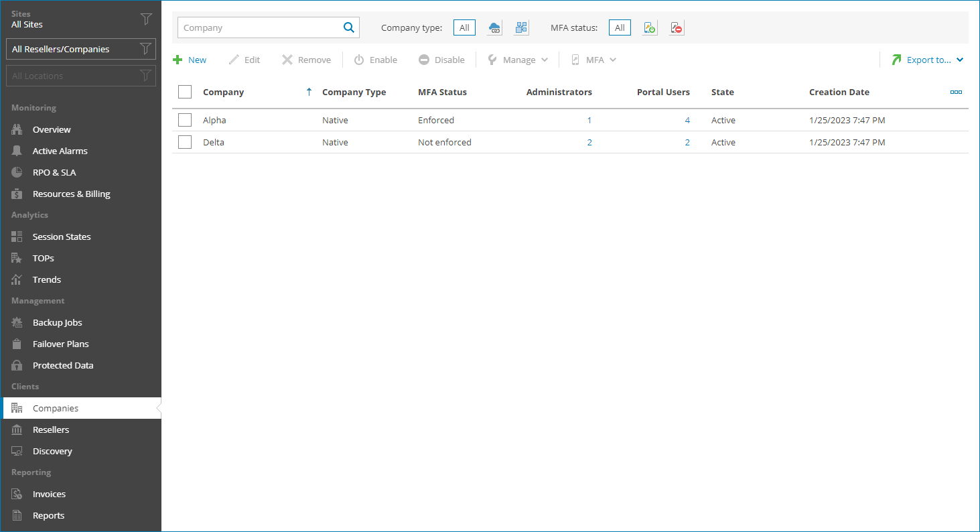Viewport: 980px width, 532px height.
Task: Check the Alpha company row checkbox
Action: point(185,120)
